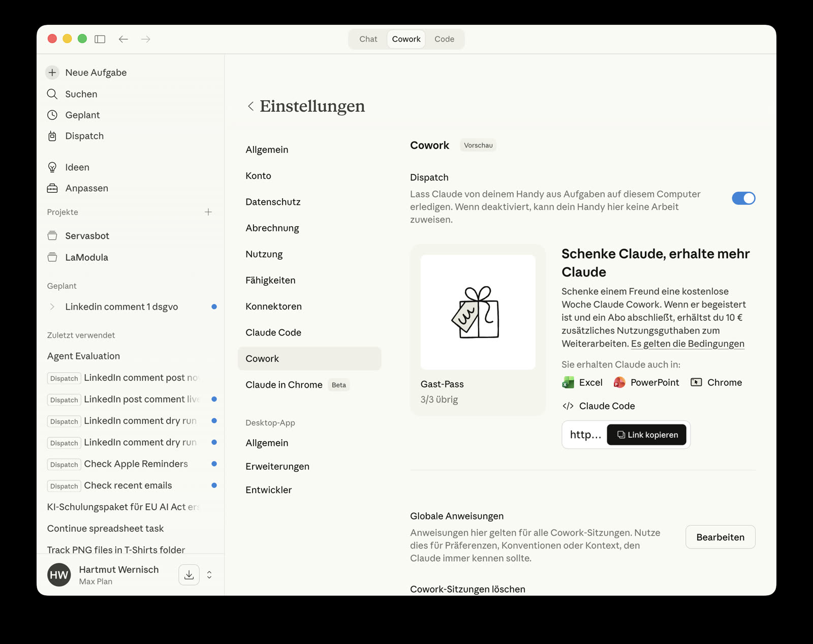Open Ideen via the lightbulb icon

point(52,167)
